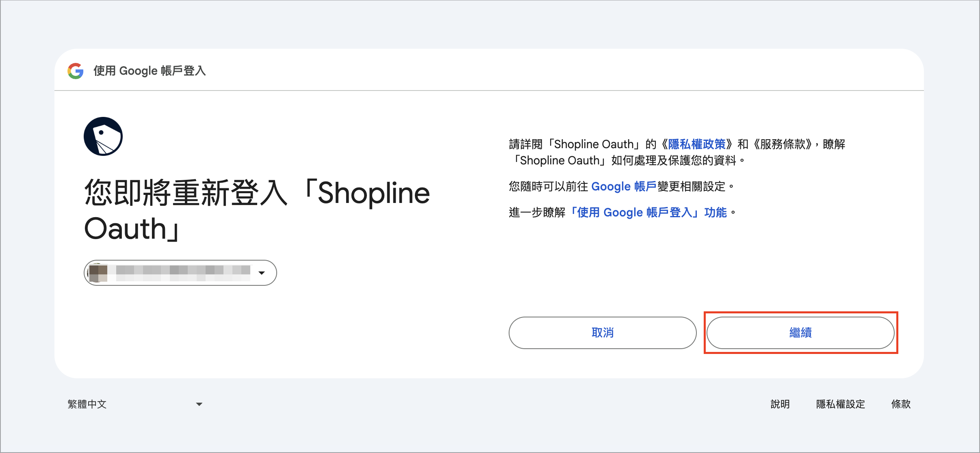Image resolution: width=980 pixels, height=453 pixels.
Task: Click the blurred account avatar picture
Action: coord(97,273)
